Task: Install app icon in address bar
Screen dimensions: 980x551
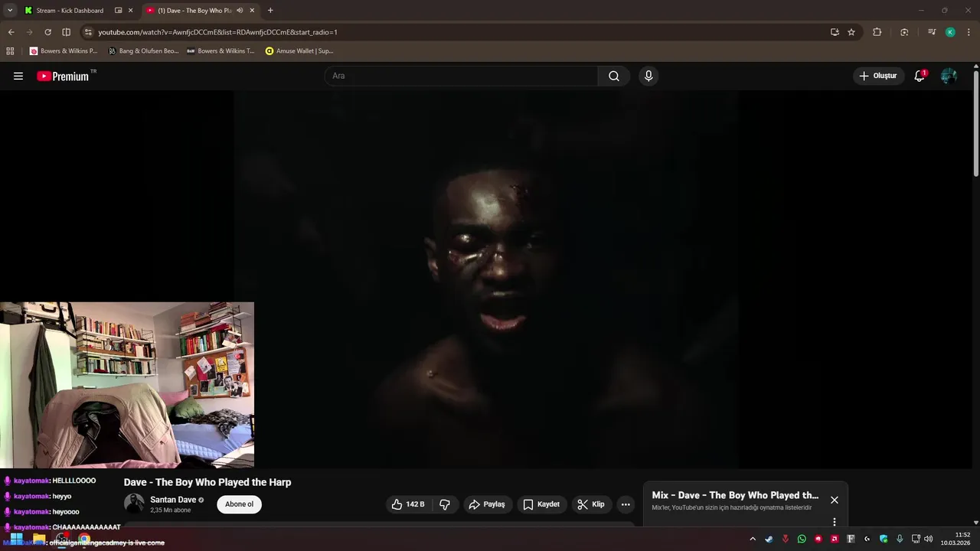Action: tap(835, 32)
